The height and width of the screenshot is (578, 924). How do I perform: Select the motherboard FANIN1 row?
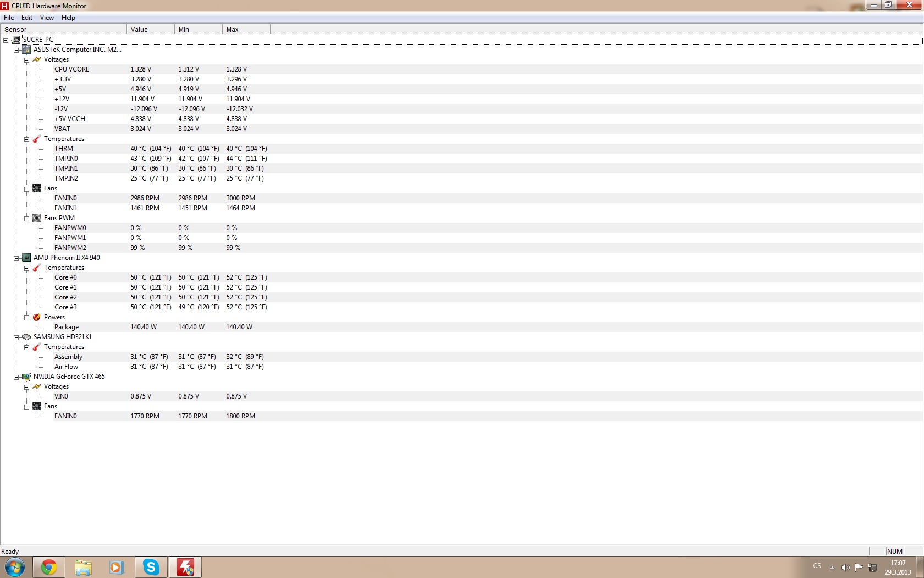(461, 208)
